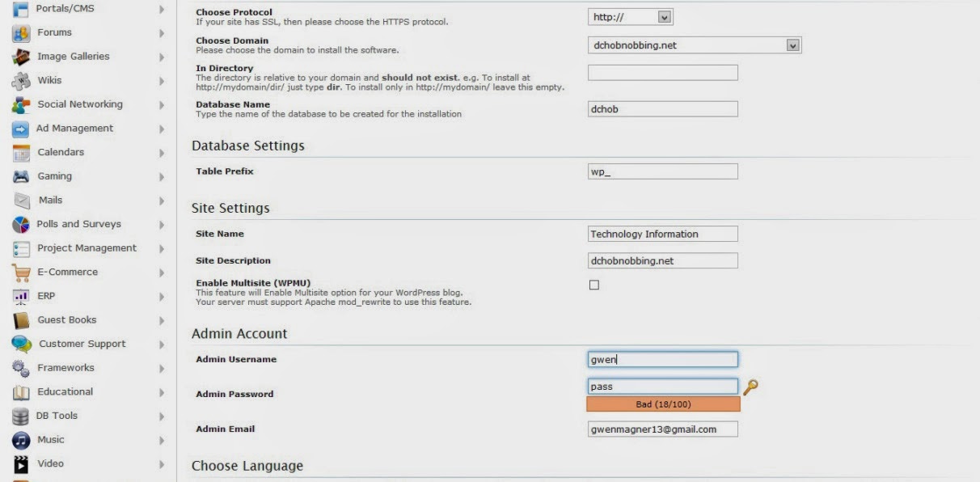
Task: Click the Calendars icon
Action: pyautogui.click(x=21, y=153)
